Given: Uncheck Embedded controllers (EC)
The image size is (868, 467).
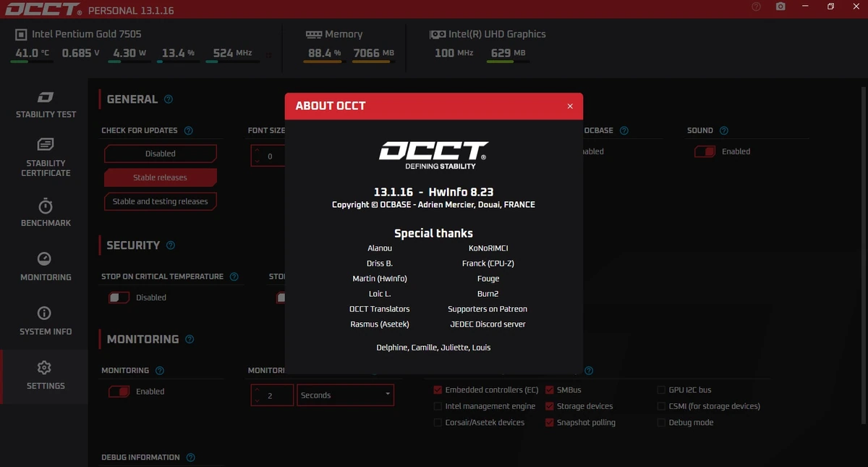Looking at the screenshot, I should 438,390.
